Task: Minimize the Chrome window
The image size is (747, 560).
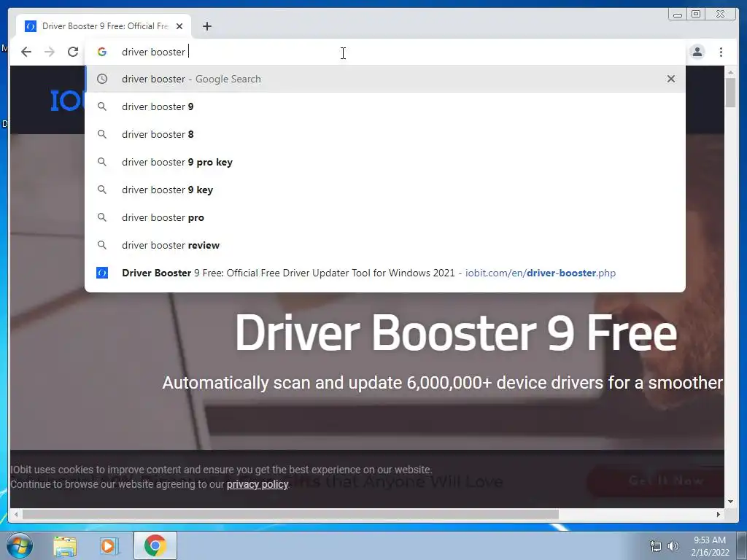Action: click(677, 15)
